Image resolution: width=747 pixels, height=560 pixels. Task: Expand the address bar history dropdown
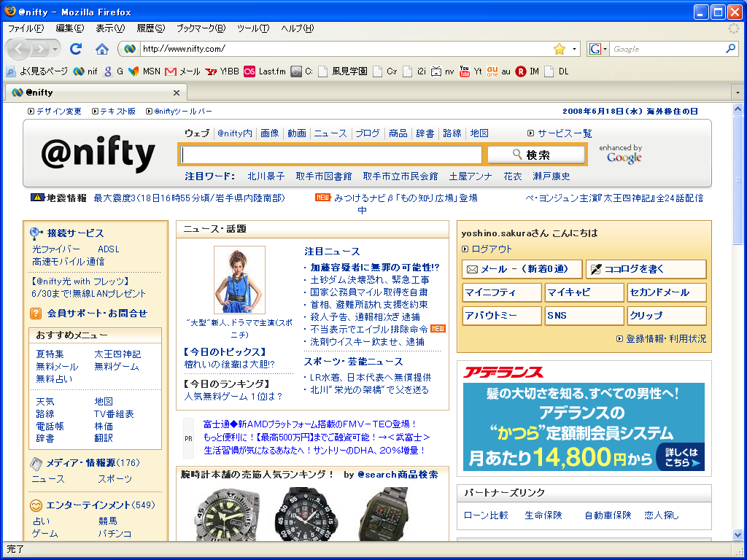point(574,49)
